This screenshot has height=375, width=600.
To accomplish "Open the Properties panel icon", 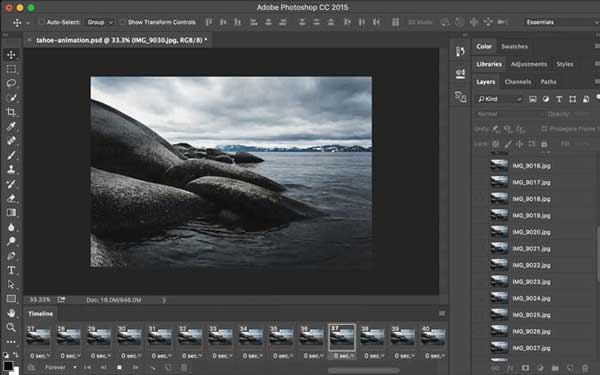I will pyautogui.click(x=460, y=73).
